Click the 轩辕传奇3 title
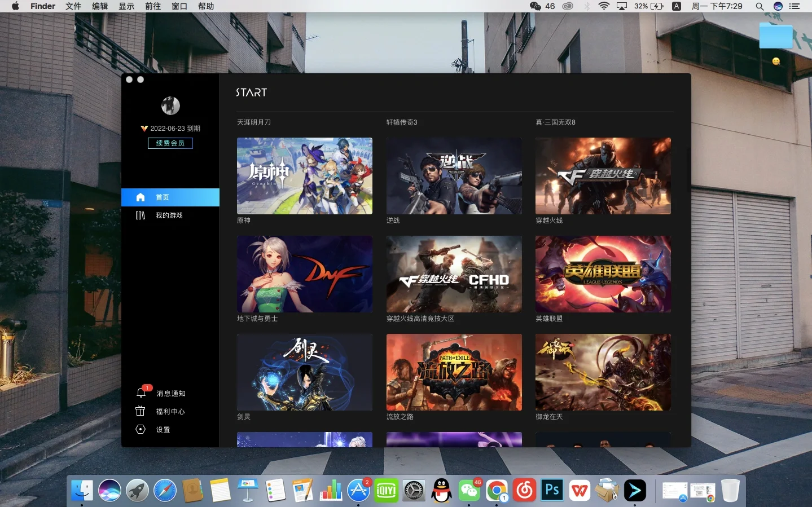812x507 pixels. (402, 122)
